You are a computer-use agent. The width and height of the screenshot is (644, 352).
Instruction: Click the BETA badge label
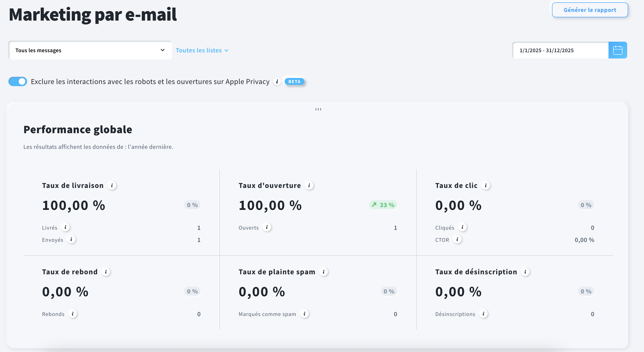point(294,81)
